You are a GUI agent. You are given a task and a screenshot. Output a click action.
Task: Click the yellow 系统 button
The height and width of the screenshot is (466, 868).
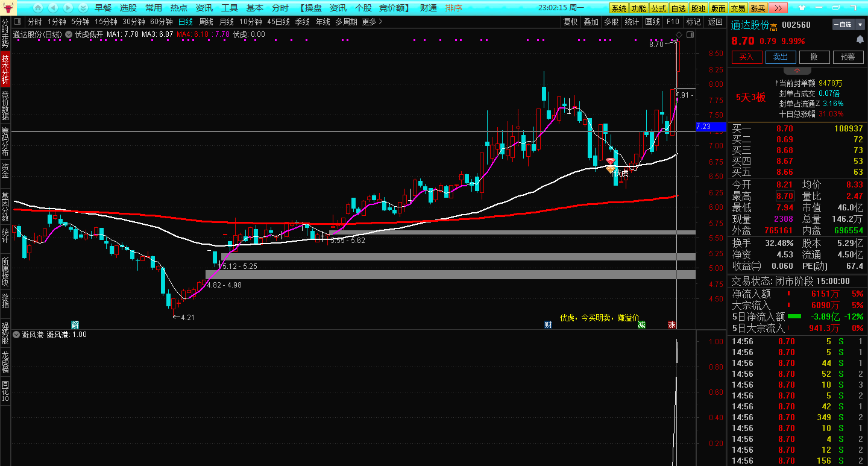click(619, 8)
